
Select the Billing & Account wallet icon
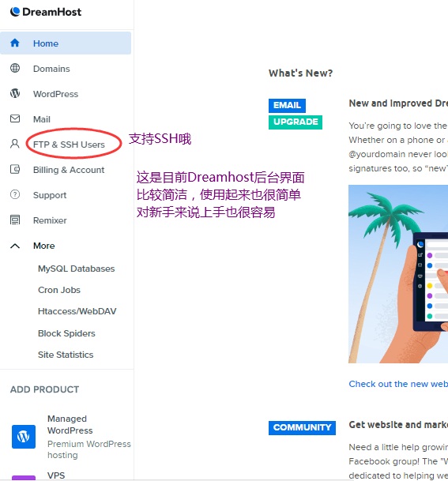(x=15, y=169)
